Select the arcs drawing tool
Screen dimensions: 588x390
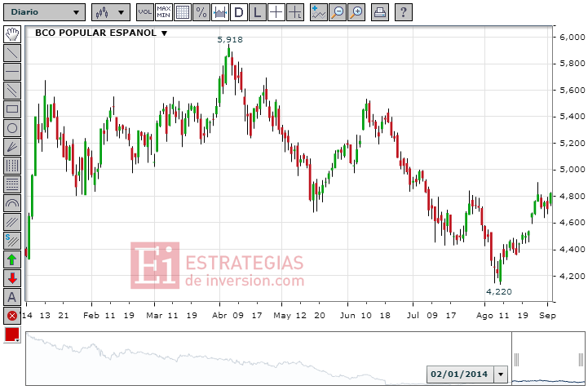(x=12, y=203)
